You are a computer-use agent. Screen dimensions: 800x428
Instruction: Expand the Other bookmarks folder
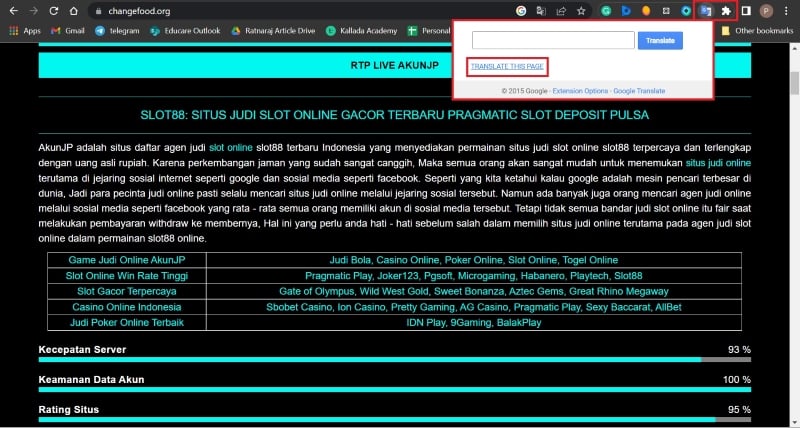(757, 31)
